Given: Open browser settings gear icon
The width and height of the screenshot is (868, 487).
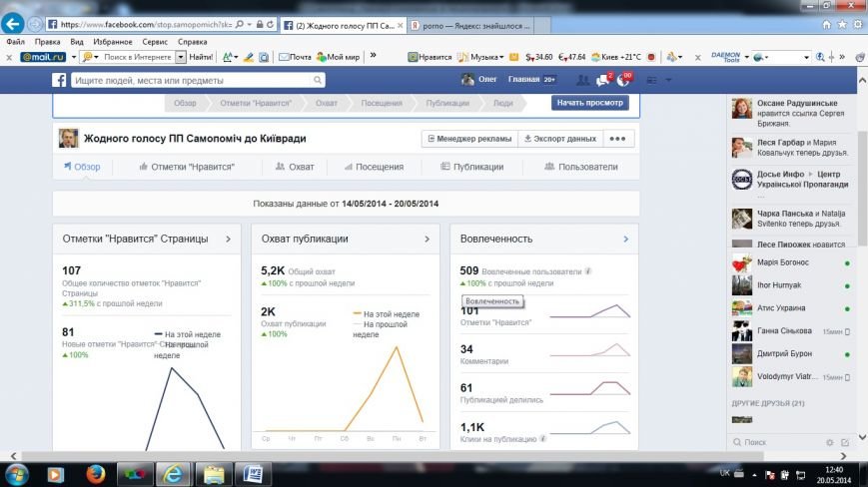Looking at the screenshot, I should [x=857, y=25].
